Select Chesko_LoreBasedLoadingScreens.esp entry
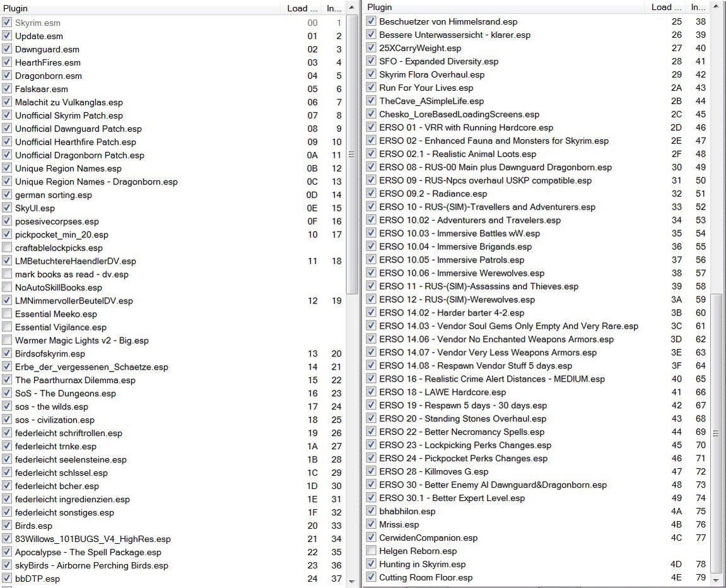The image size is (726, 588). [x=459, y=114]
